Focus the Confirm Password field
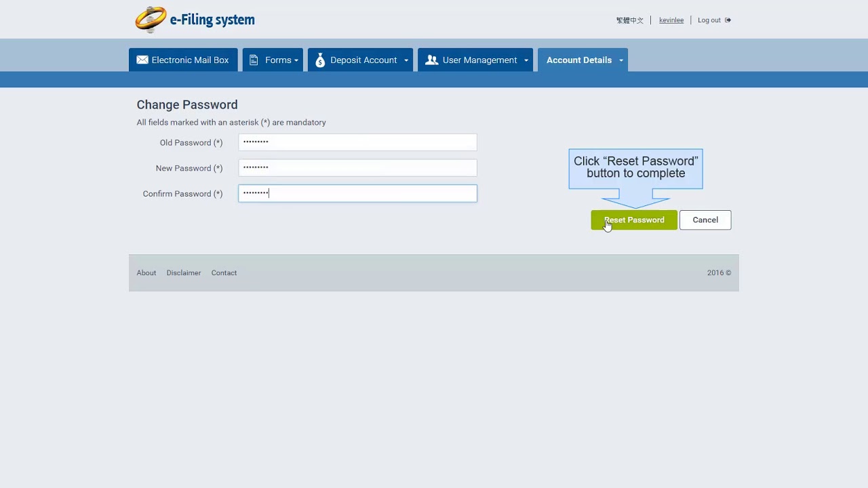This screenshot has height=488, width=868. pyautogui.click(x=357, y=193)
